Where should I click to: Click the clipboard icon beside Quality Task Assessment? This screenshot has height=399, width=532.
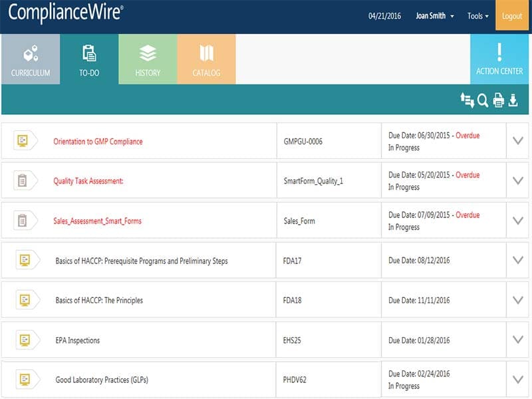[25, 180]
